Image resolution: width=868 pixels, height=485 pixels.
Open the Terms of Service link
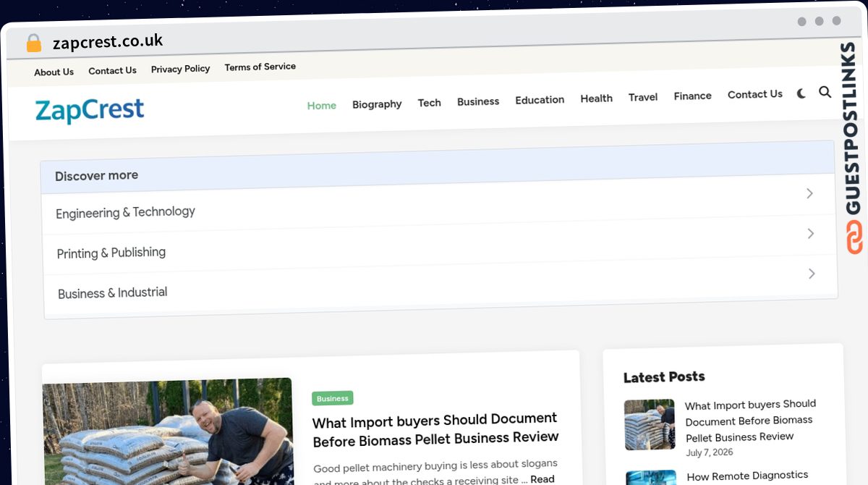[260, 67]
